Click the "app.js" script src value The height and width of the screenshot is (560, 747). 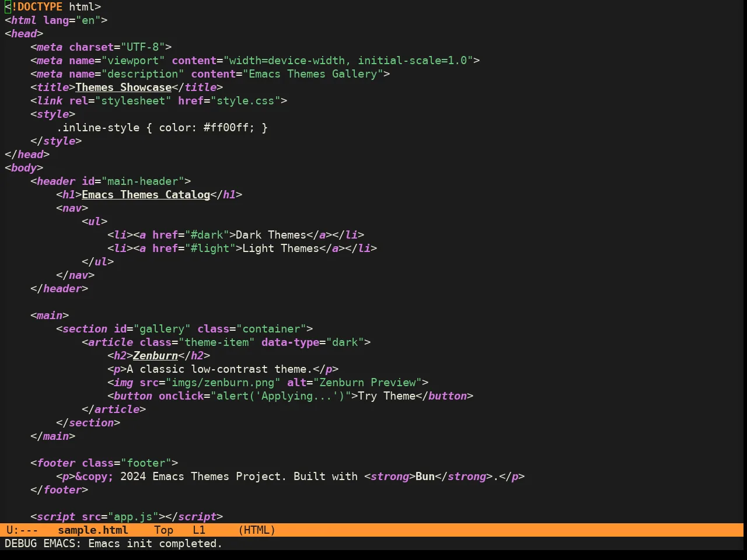tap(133, 517)
